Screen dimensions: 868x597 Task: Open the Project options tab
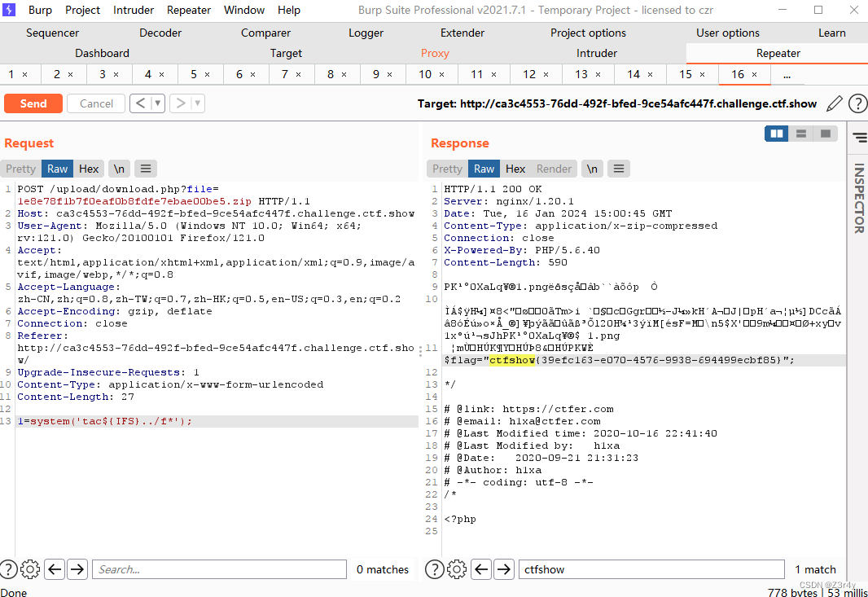pos(588,33)
